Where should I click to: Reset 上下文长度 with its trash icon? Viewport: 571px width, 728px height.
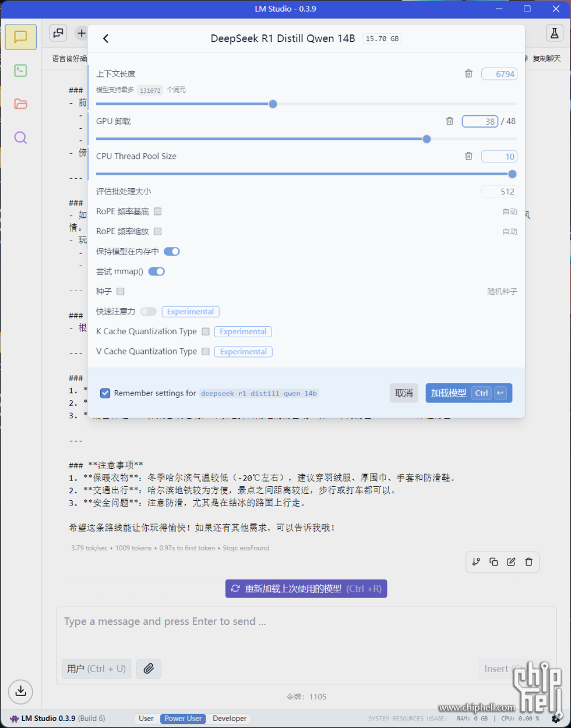(x=468, y=74)
